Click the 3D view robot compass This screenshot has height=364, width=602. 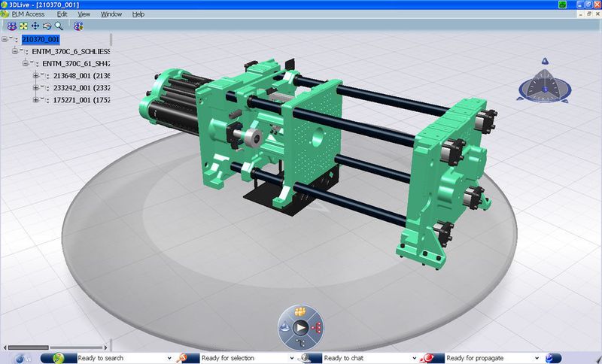click(545, 85)
